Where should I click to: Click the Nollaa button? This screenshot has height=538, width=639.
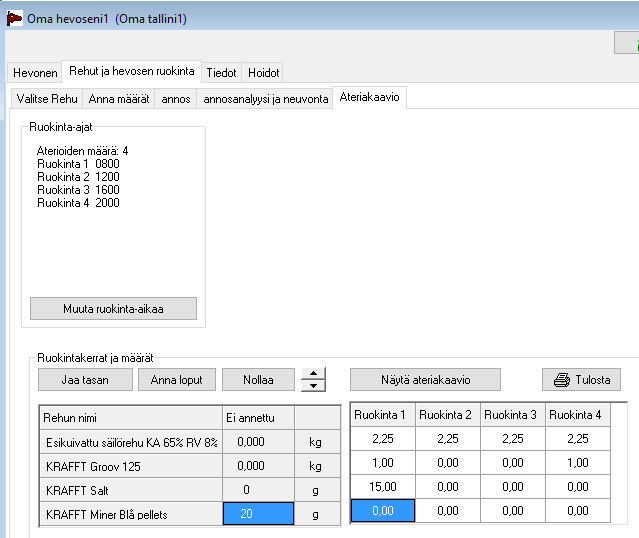pos(257,380)
